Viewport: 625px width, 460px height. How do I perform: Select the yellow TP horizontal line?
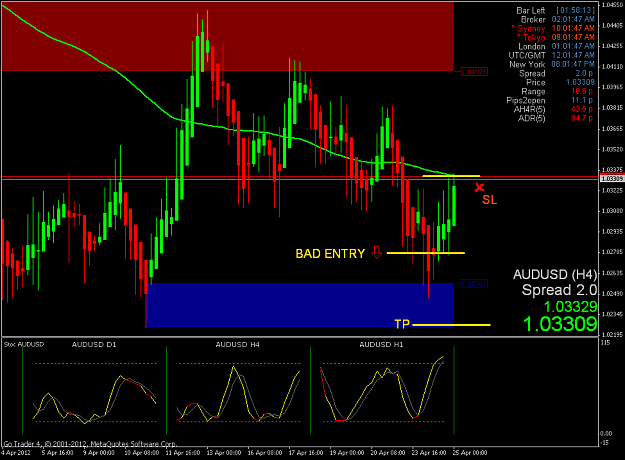point(451,325)
